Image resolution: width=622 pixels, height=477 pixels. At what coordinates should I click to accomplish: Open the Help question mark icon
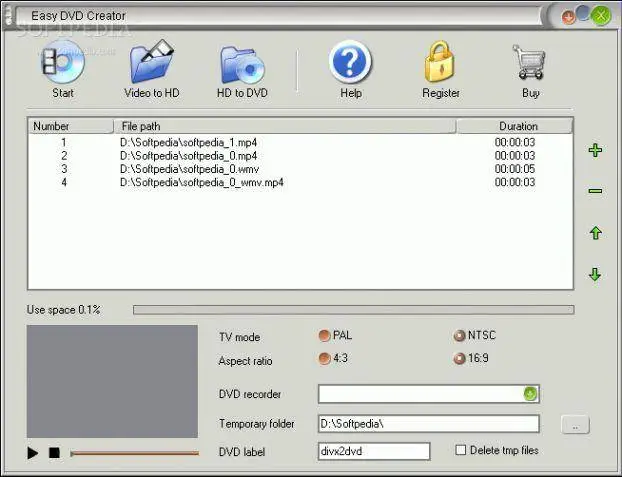point(350,62)
